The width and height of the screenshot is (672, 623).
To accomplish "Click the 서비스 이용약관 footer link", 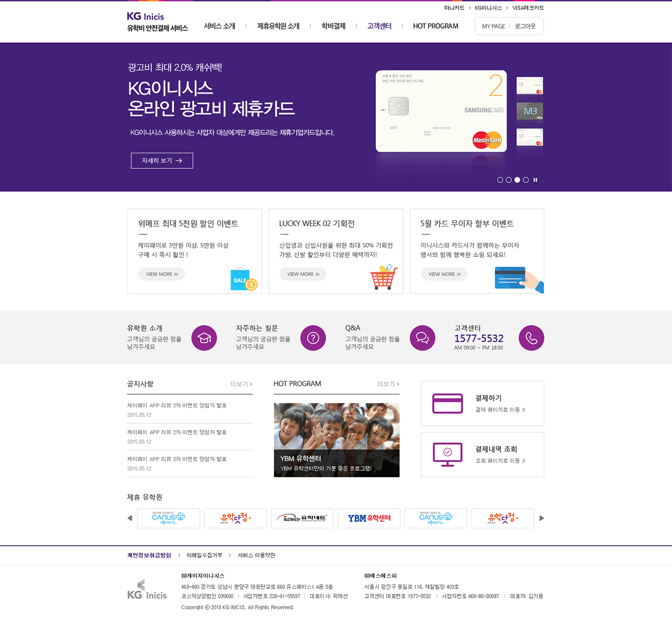I will point(256,555).
